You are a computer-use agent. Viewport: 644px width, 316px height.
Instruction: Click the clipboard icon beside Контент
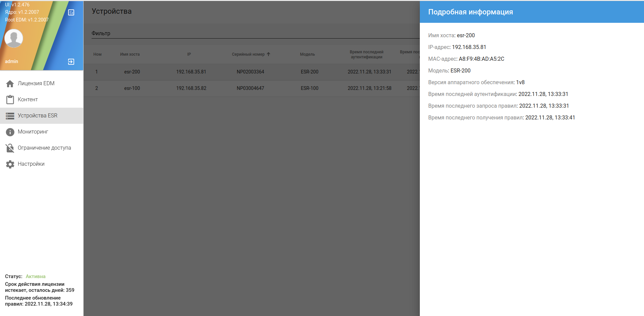10,100
